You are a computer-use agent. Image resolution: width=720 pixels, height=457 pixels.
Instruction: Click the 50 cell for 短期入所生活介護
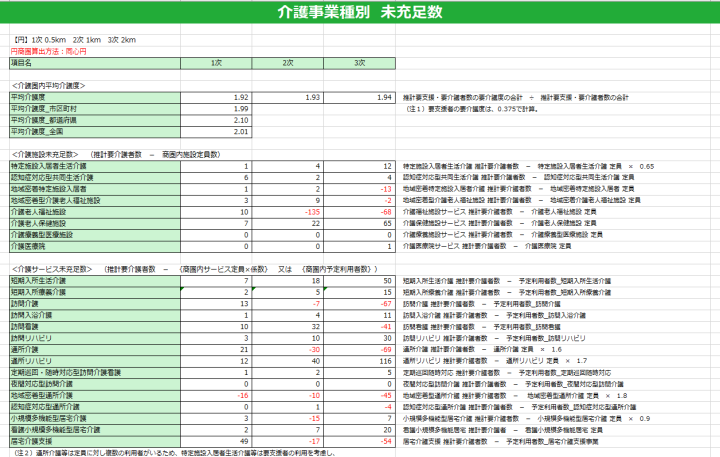(360, 281)
